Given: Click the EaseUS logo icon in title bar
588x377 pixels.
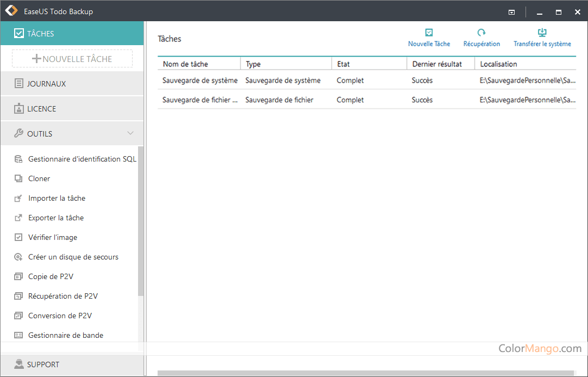Looking at the screenshot, I should tap(11, 10).
